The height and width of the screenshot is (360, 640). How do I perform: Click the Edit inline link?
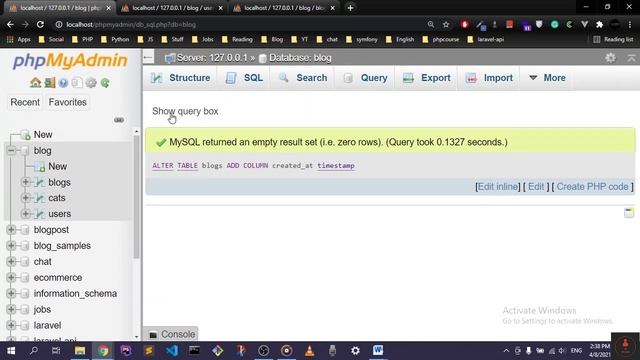pyautogui.click(x=498, y=187)
